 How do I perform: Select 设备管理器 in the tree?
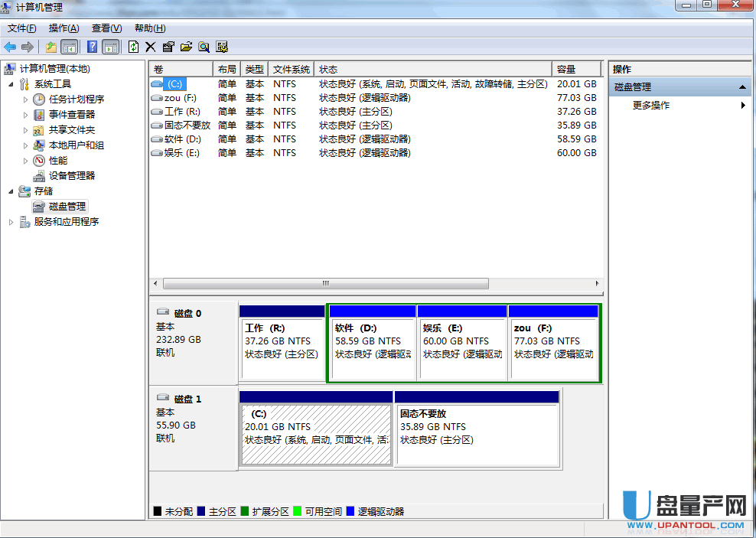pos(71,176)
